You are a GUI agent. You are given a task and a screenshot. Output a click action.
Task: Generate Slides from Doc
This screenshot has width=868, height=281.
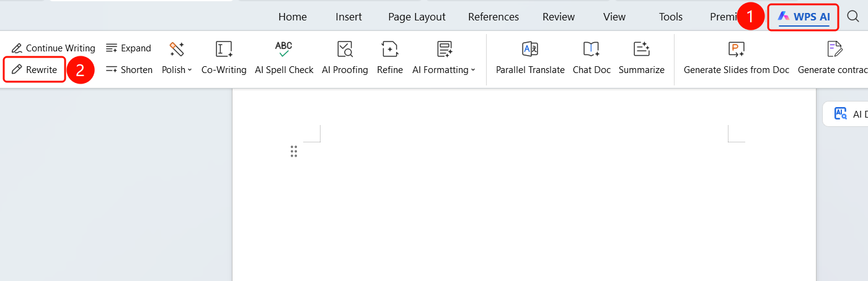737,58
